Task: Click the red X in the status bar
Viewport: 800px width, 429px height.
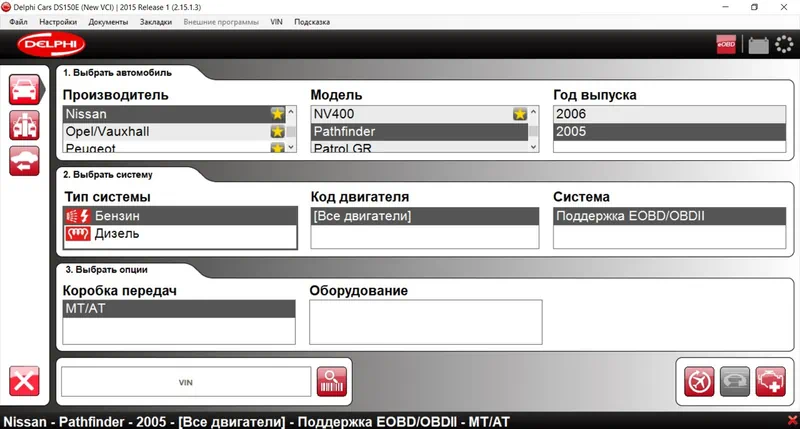Action: pos(793,421)
